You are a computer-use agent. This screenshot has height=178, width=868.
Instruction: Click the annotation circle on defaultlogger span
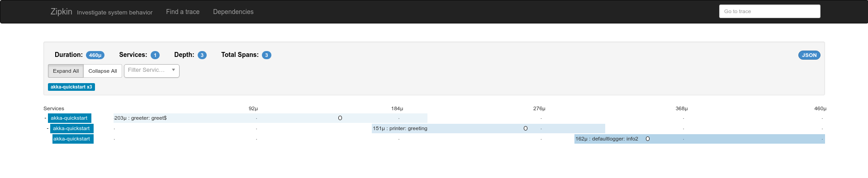coord(648,139)
